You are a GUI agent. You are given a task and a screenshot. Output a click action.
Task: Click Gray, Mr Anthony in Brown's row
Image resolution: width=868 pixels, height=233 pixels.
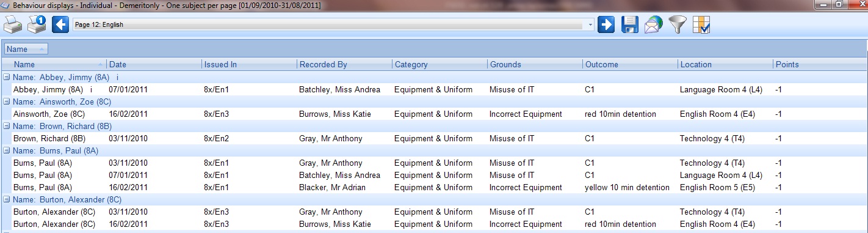(331, 139)
